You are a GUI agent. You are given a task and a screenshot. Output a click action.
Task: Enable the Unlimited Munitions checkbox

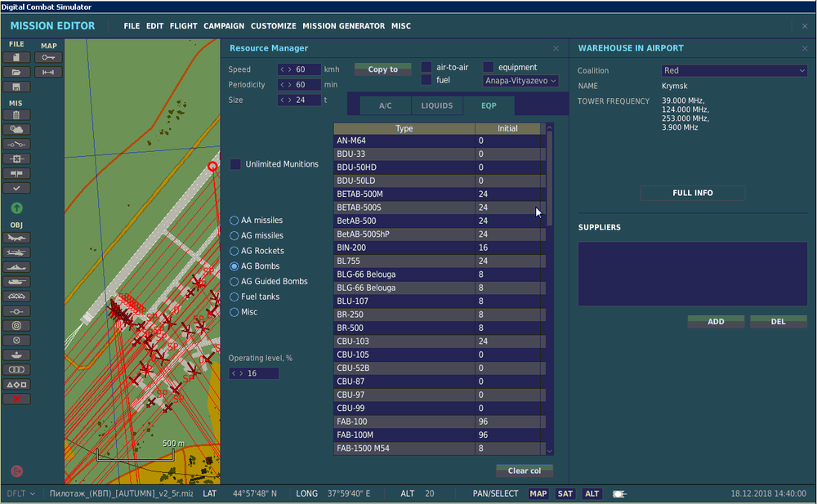coord(236,164)
